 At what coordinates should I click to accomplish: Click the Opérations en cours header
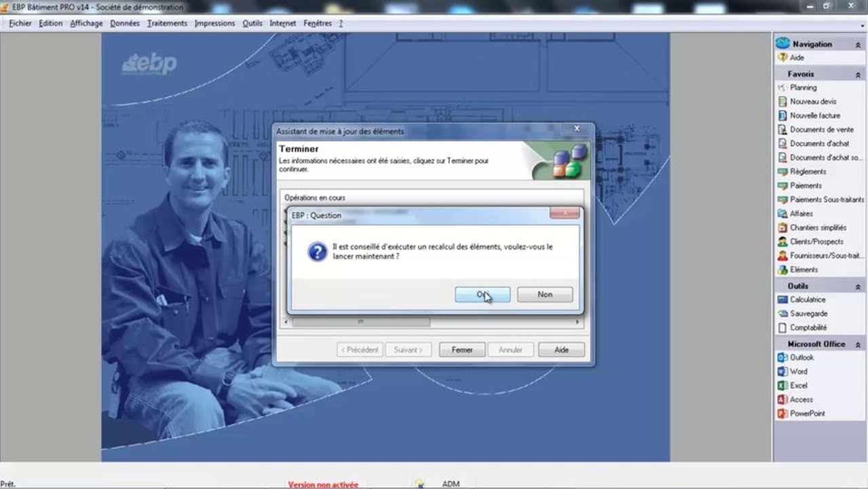click(x=315, y=198)
